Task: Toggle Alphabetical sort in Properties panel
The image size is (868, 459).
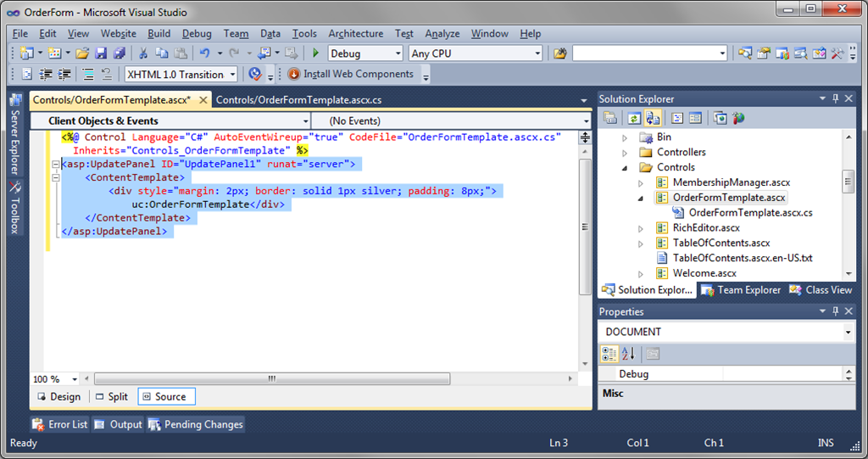Action: tap(628, 354)
